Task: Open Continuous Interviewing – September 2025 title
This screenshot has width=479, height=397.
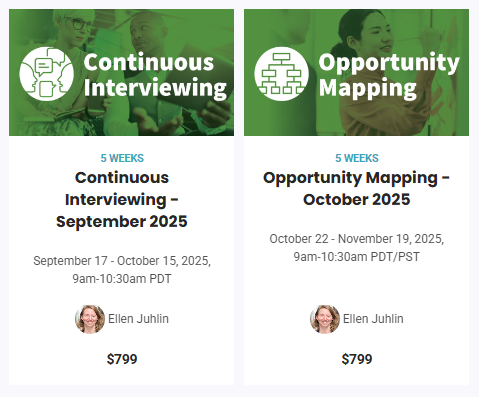Action: (x=122, y=199)
